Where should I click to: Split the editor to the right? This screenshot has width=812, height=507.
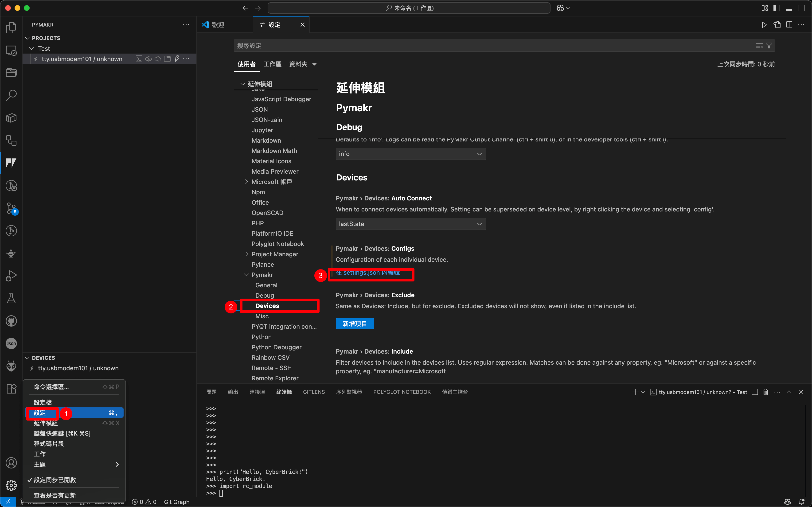pos(789,25)
